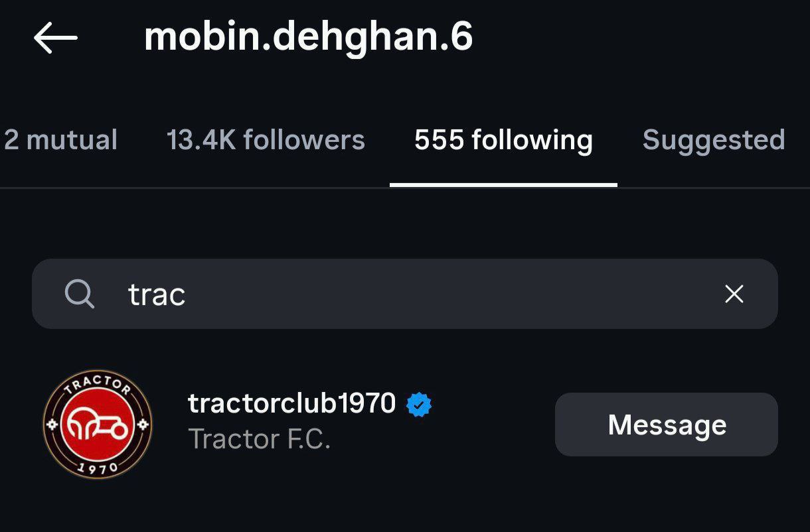Message the tractorclub1970 account
810x532 pixels.
coord(667,425)
